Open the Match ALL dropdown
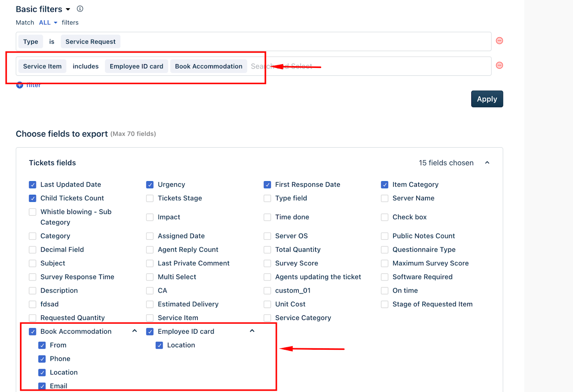This screenshot has height=392, width=573. tap(48, 23)
